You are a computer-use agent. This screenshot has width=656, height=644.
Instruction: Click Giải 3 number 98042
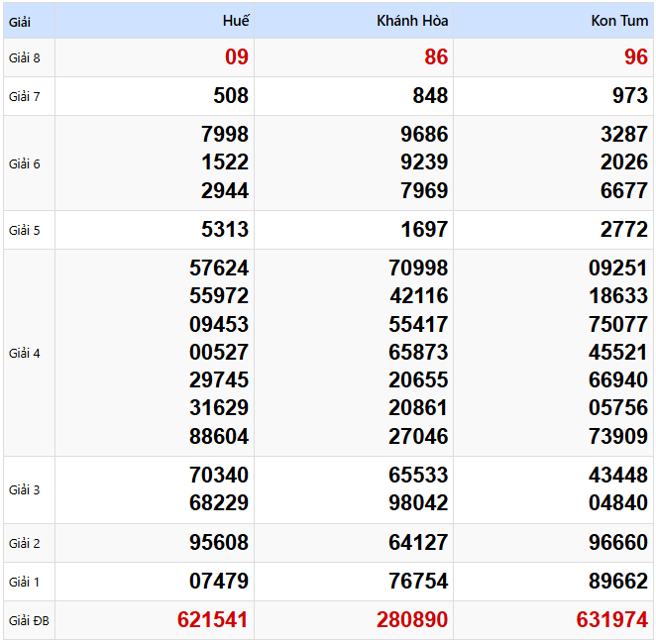pyautogui.click(x=418, y=503)
